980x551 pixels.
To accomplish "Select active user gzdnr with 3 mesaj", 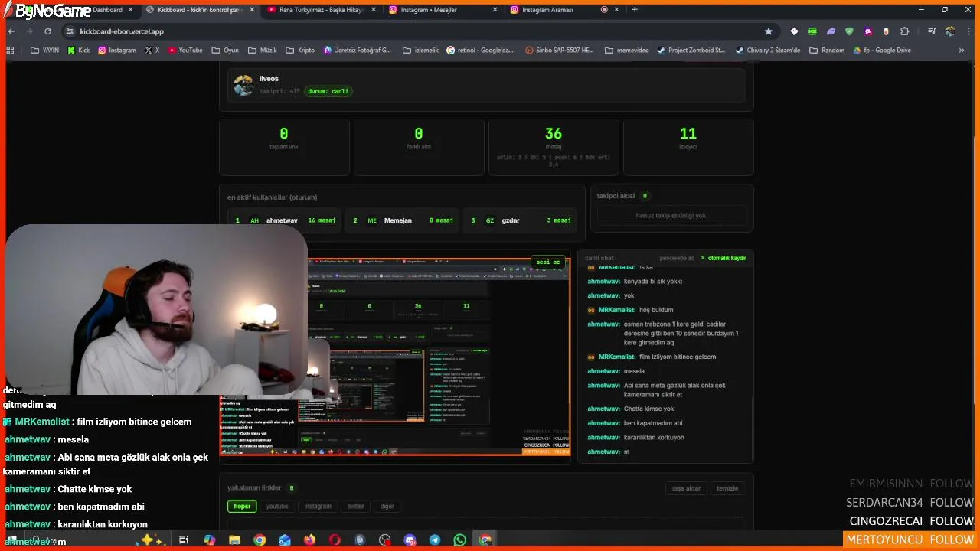I will tap(521, 220).
